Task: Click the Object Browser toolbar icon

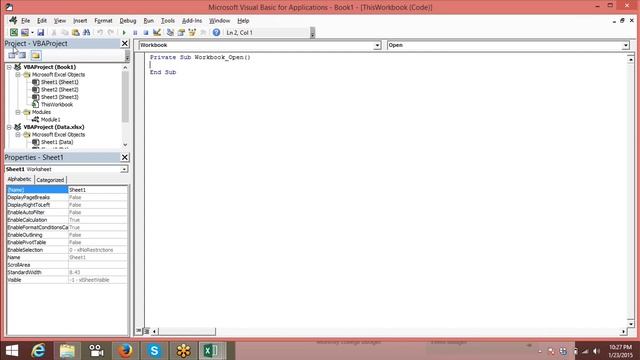Action: pyautogui.click(x=192, y=32)
